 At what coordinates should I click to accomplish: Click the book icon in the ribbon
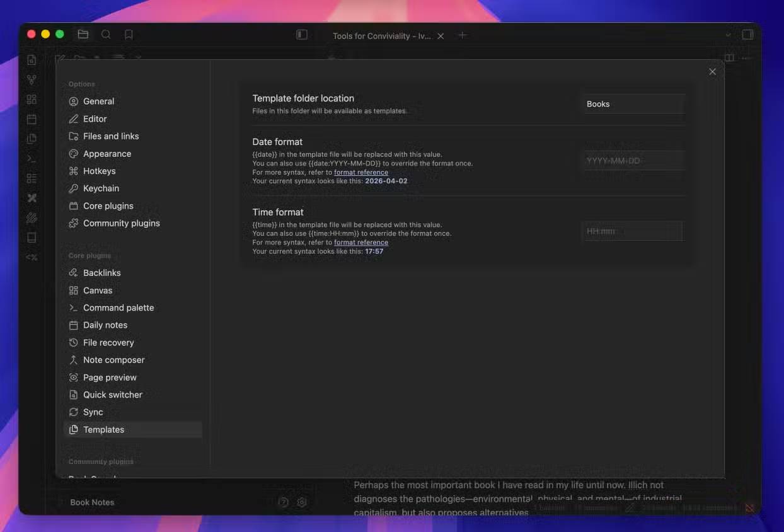point(32,238)
